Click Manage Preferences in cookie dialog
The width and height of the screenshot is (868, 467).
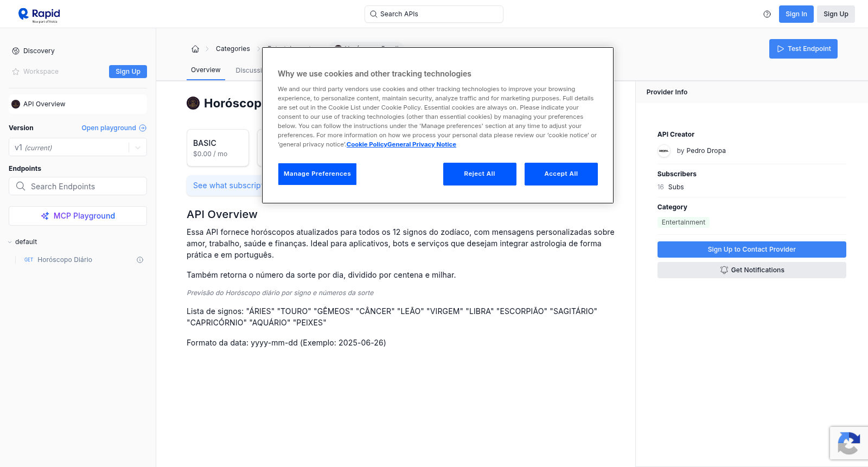point(317,174)
